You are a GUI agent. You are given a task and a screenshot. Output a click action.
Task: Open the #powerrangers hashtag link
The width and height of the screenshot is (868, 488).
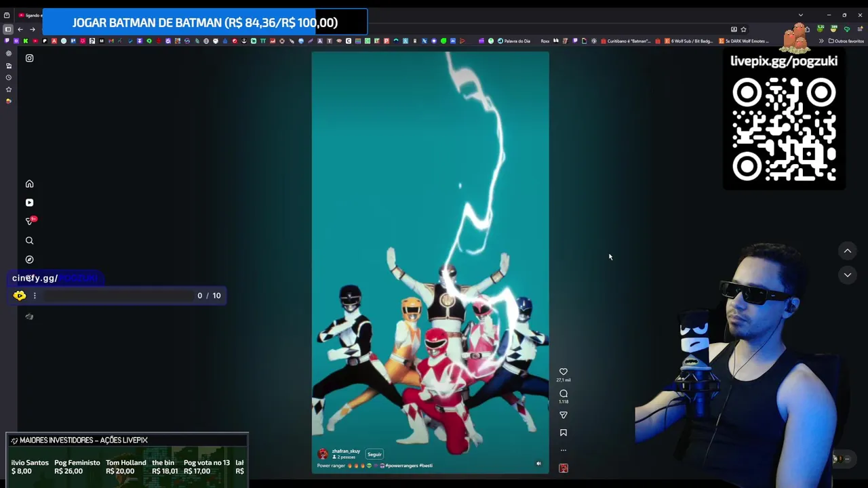401,466
